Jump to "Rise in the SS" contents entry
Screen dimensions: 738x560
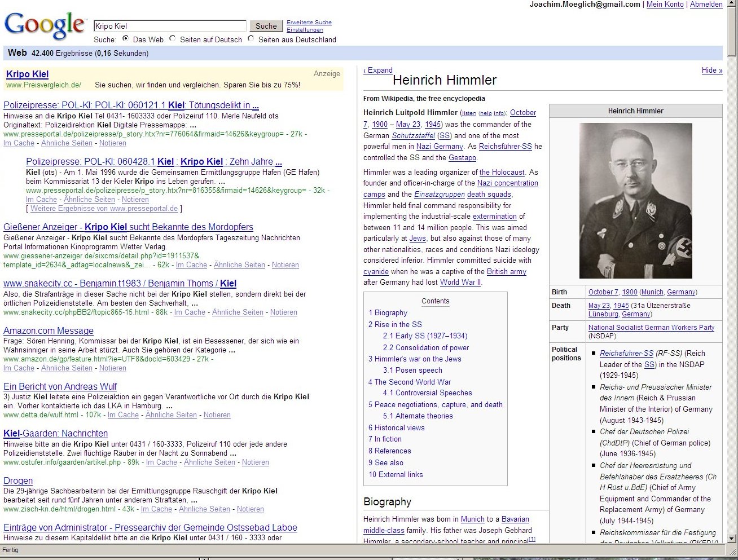pos(395,324)
